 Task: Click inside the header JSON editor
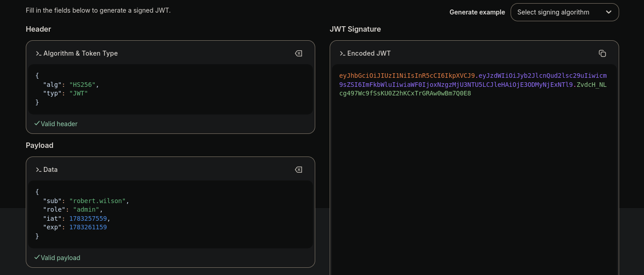pos(170,89)
